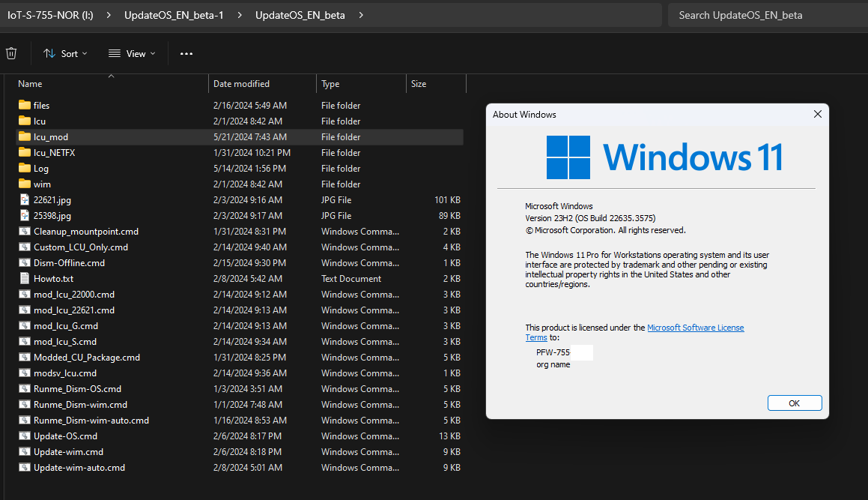Select Custom_LCU_Only.cmd file icon

[25, 247]
